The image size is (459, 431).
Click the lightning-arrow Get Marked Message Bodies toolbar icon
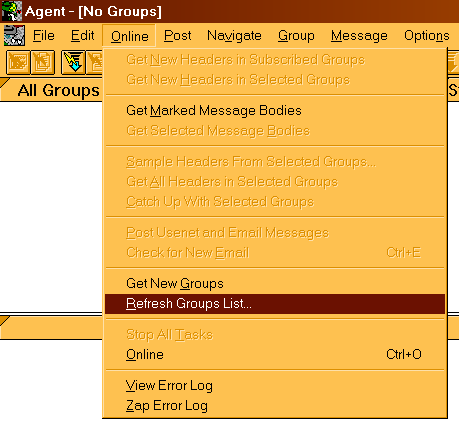coord(73,62)
